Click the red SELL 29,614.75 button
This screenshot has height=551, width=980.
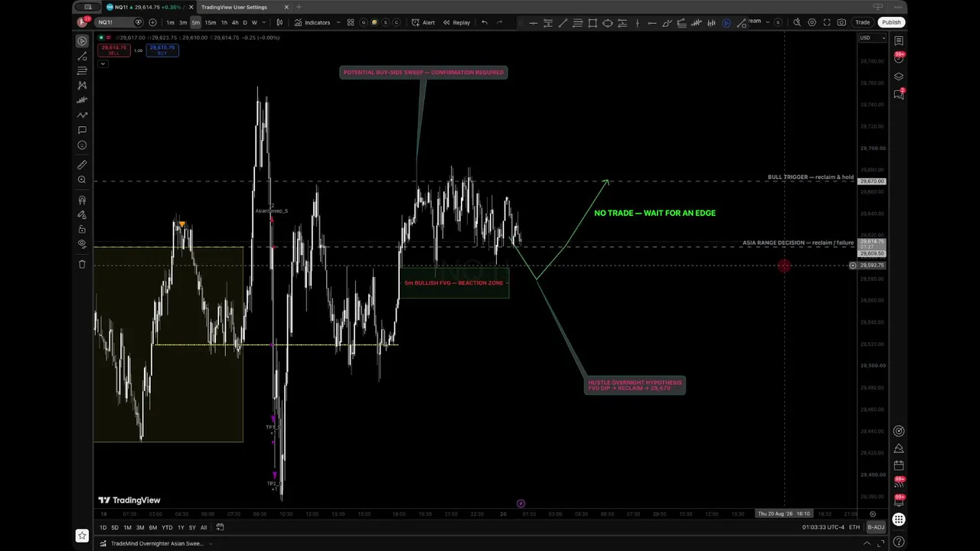click(x=113, y=50)
